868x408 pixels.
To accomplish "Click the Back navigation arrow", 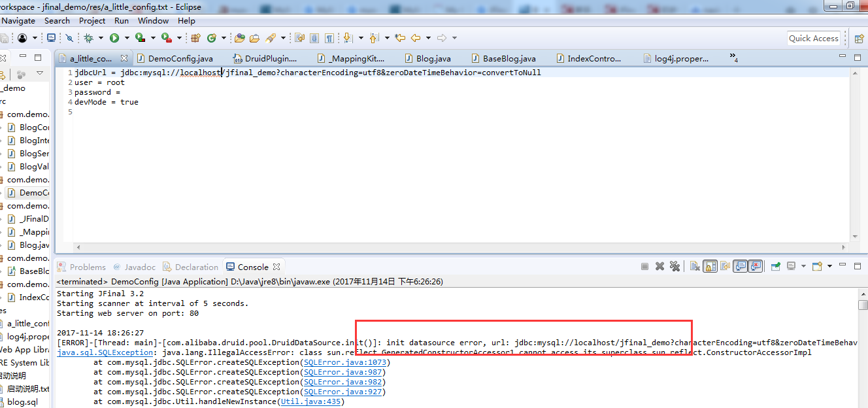I will tap(416, 38).
